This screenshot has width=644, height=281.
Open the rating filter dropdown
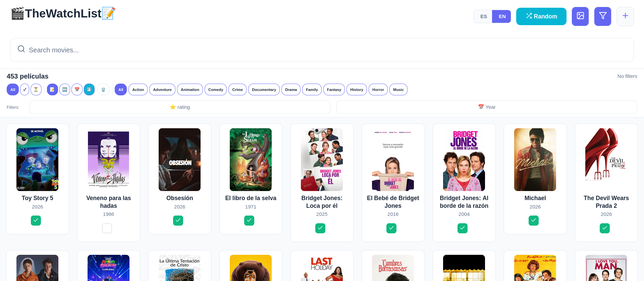180,107
